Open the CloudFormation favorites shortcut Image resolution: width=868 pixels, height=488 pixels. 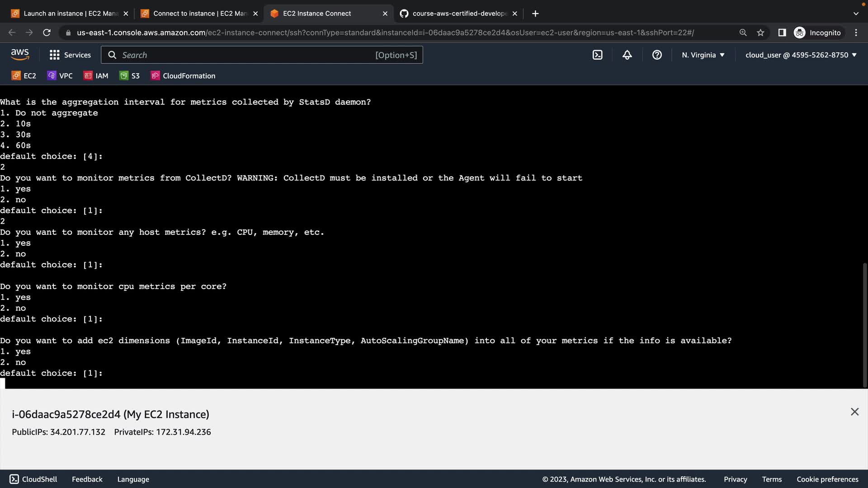[x=183, y=76]
